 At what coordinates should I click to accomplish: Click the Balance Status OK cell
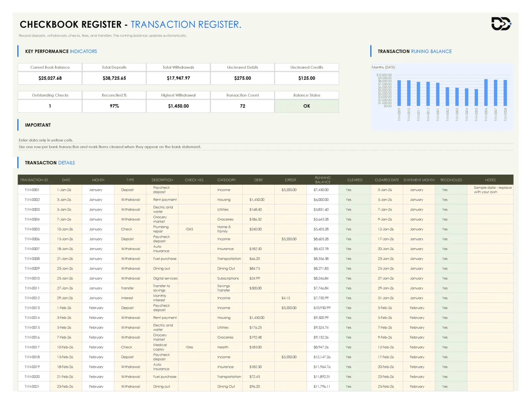click(x=307, y=106)
